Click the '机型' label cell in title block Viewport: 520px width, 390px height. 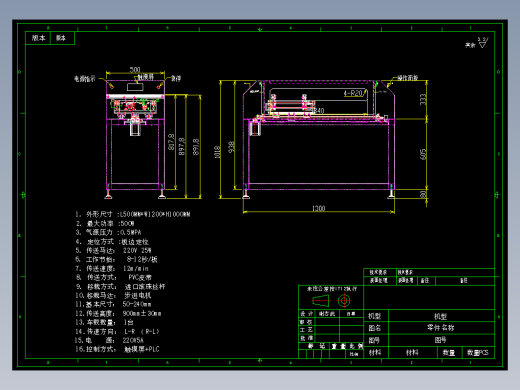tap(375, 316)
